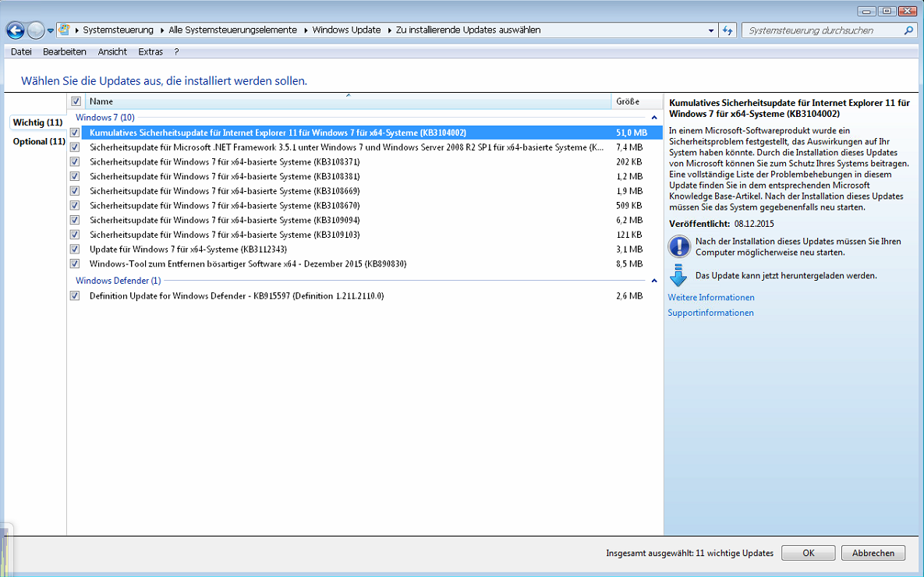Uncheck .NET Framework 3.5.1 security update
Image resolution: width=924 pixels, height=577 pixels.
(75, 147)
